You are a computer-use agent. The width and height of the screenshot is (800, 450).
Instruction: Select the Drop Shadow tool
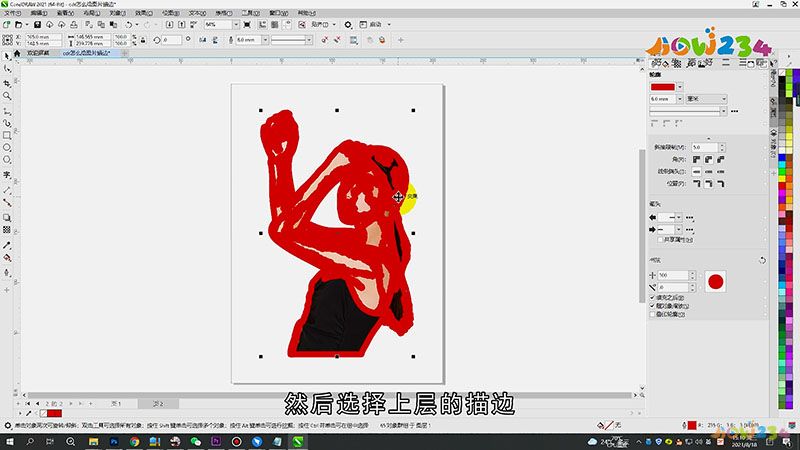pyautogui.click(x=7, y=218)
